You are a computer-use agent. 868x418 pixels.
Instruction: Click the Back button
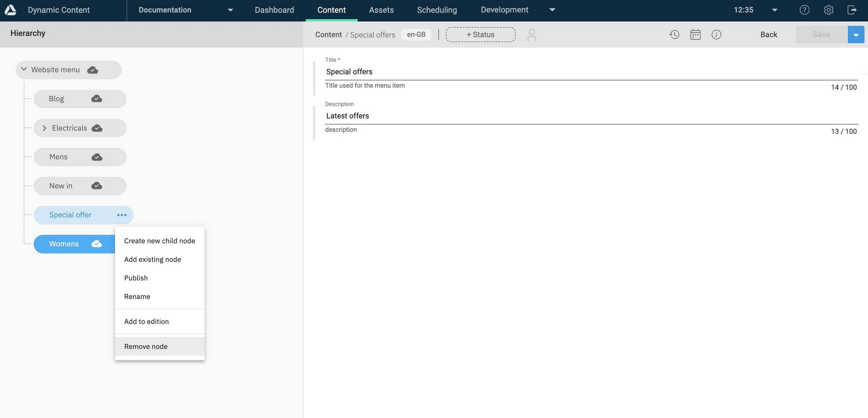click(768, 34)
